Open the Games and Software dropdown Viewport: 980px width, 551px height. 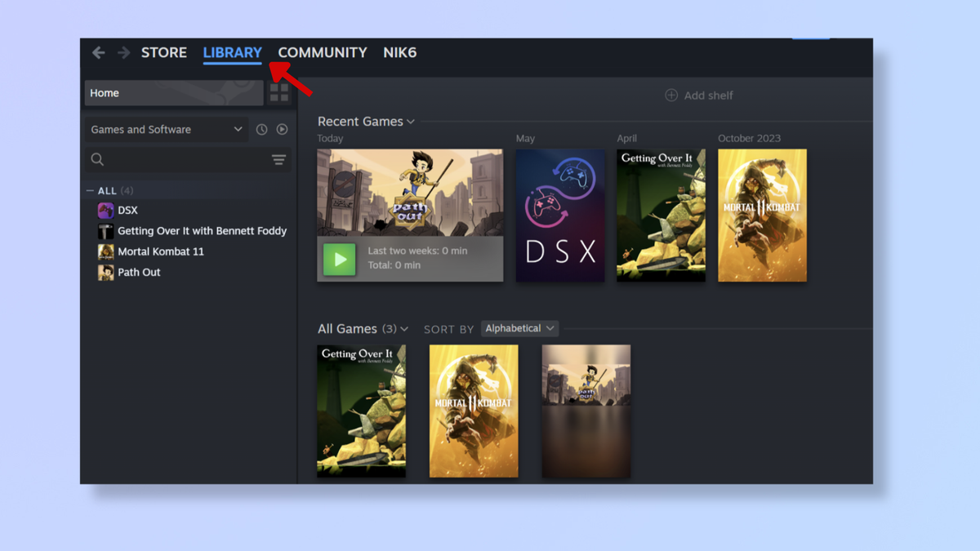[166, 129]
